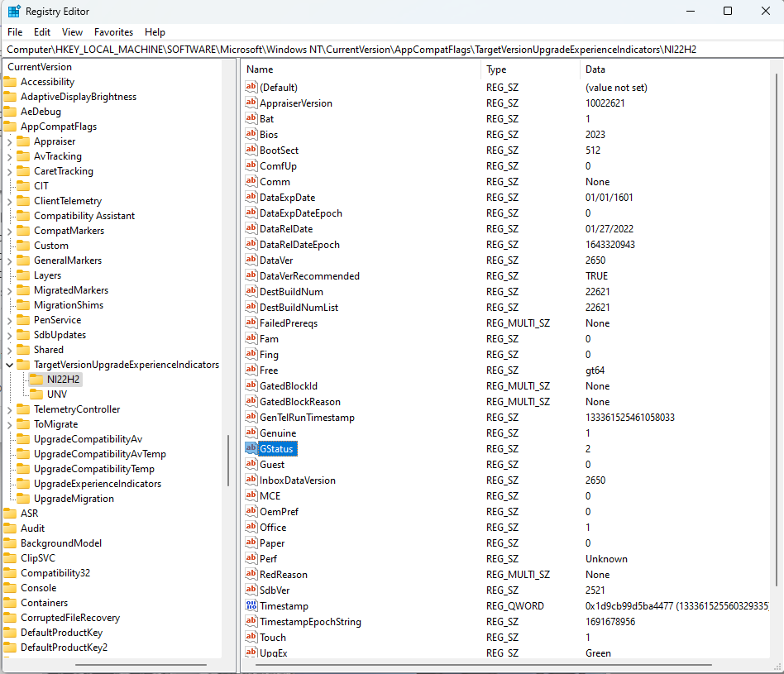784x674 pixels.
Task: Click the string icon next to UpgEx
Action: [x=251, y=652]
